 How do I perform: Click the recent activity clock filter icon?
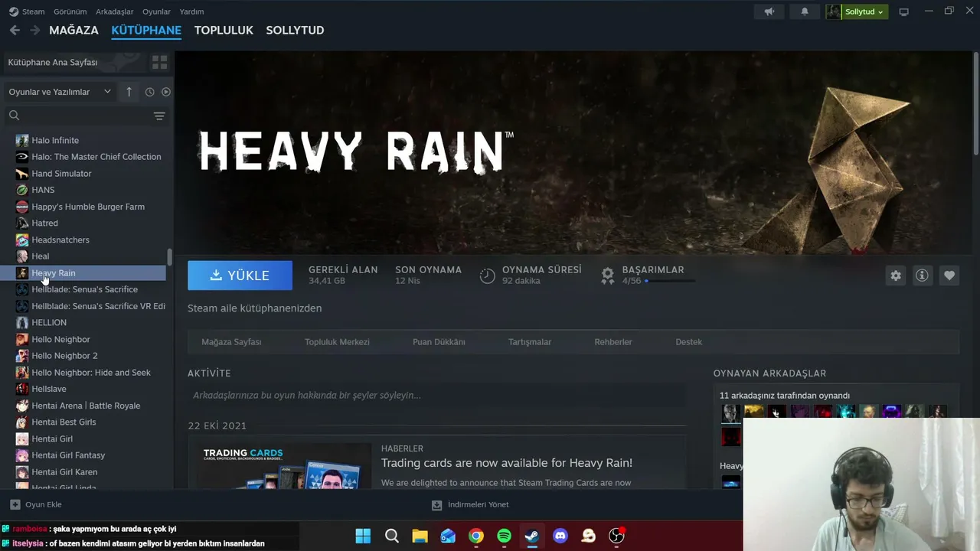pyautogui.click(x=149, y=92)
